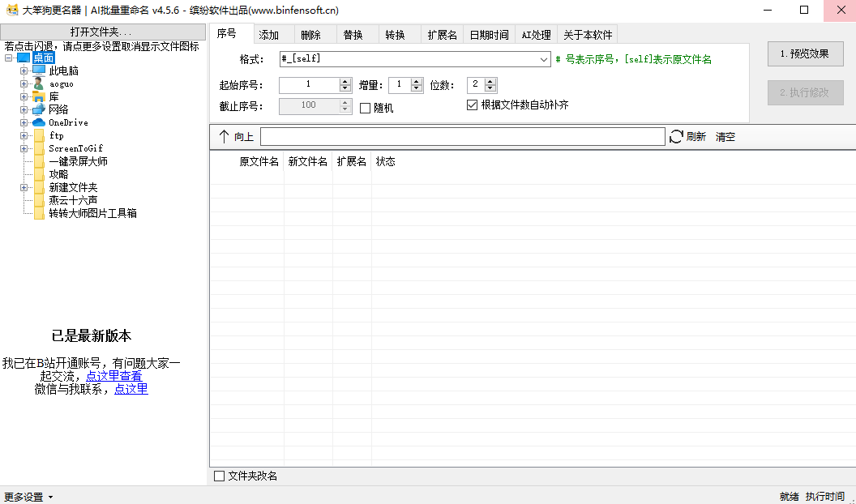
Task: Click the 预览效果 button
Action: tap(805, 54)
